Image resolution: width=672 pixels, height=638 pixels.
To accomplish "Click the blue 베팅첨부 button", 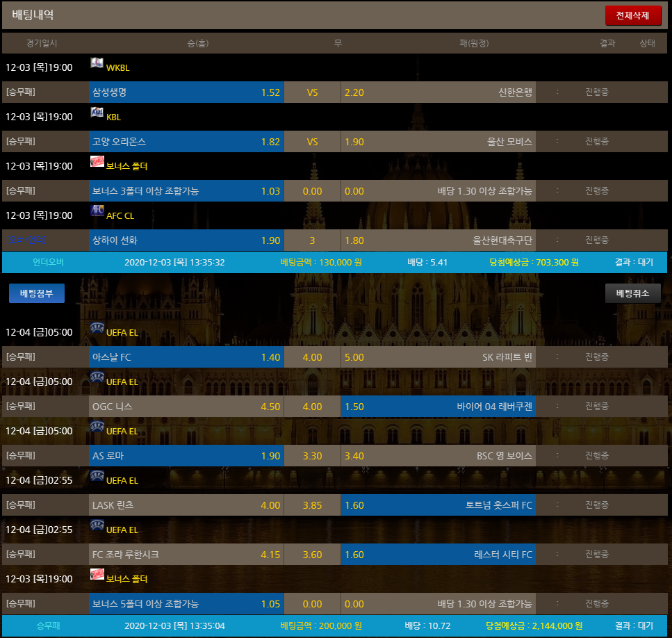I will (x=37, y=293).
